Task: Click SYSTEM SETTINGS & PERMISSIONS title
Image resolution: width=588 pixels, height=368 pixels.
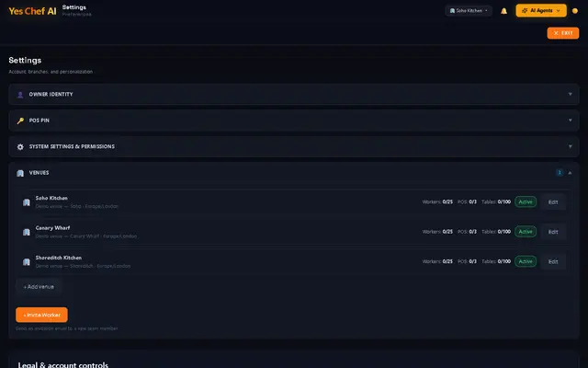Action: tap(72, 146)
